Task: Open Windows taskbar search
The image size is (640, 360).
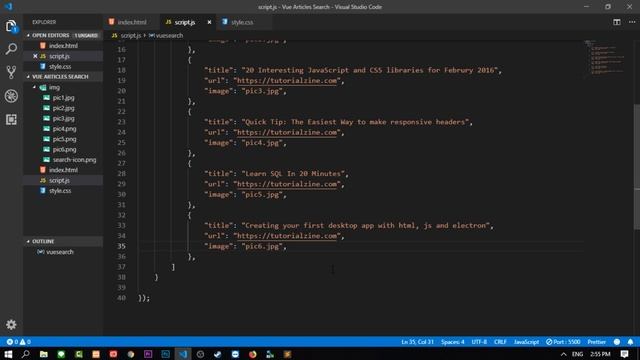Action: (25, 354)
